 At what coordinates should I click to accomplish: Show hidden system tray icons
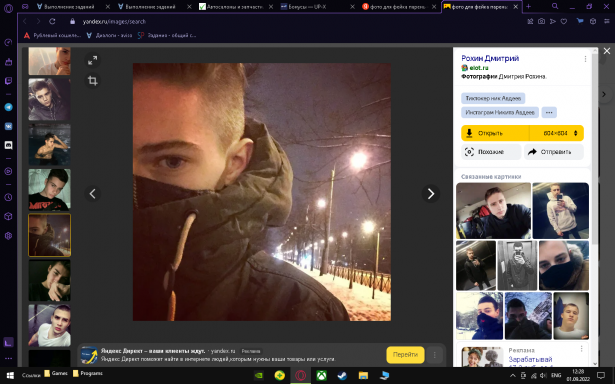coord(513,375)
